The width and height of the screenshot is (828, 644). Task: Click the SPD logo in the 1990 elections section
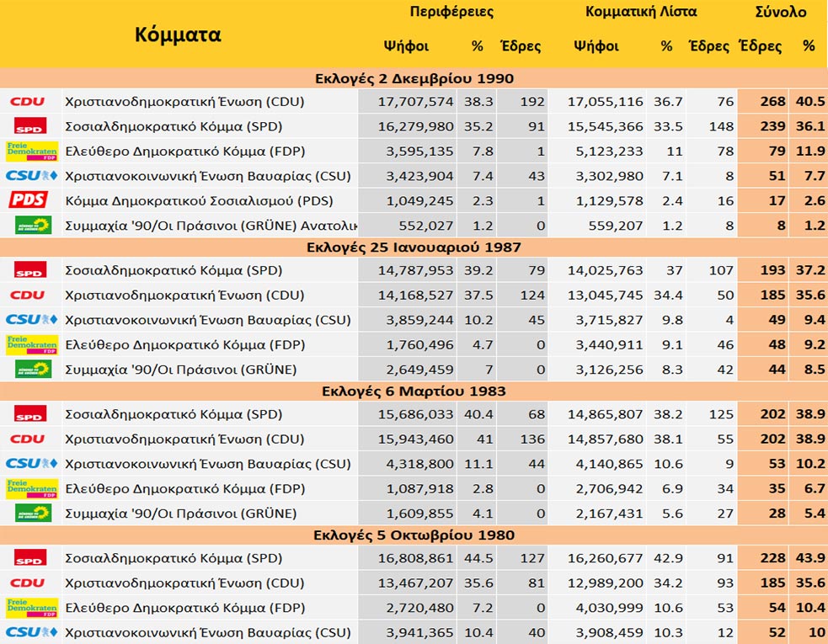[30, 126]
